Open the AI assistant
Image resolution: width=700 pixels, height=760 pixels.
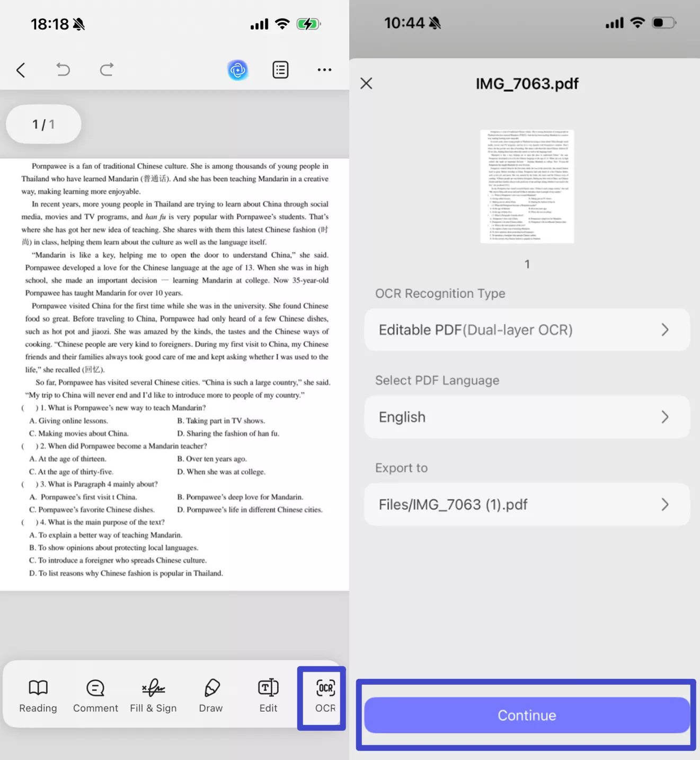click(237, 69)
